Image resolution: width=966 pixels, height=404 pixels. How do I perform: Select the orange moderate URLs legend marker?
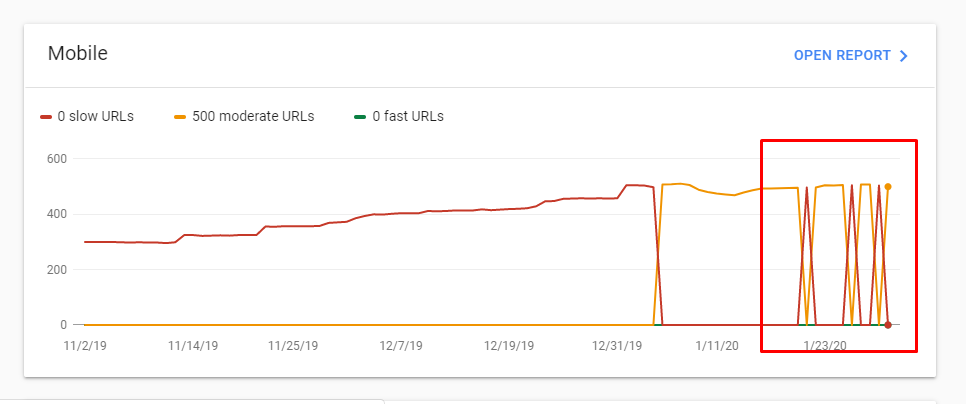tap(181, 116)
